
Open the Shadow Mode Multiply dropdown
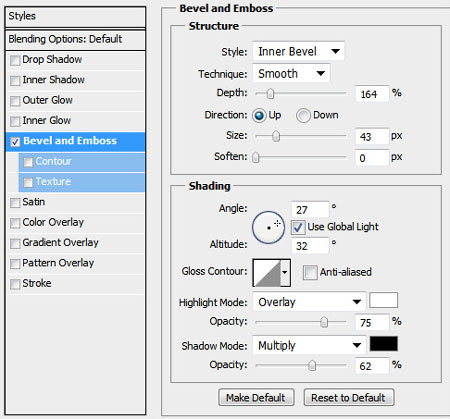point(309,345)
